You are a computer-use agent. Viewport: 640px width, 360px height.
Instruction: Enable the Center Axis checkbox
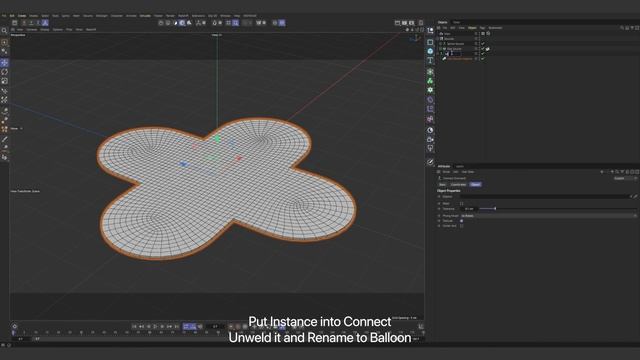462,226
